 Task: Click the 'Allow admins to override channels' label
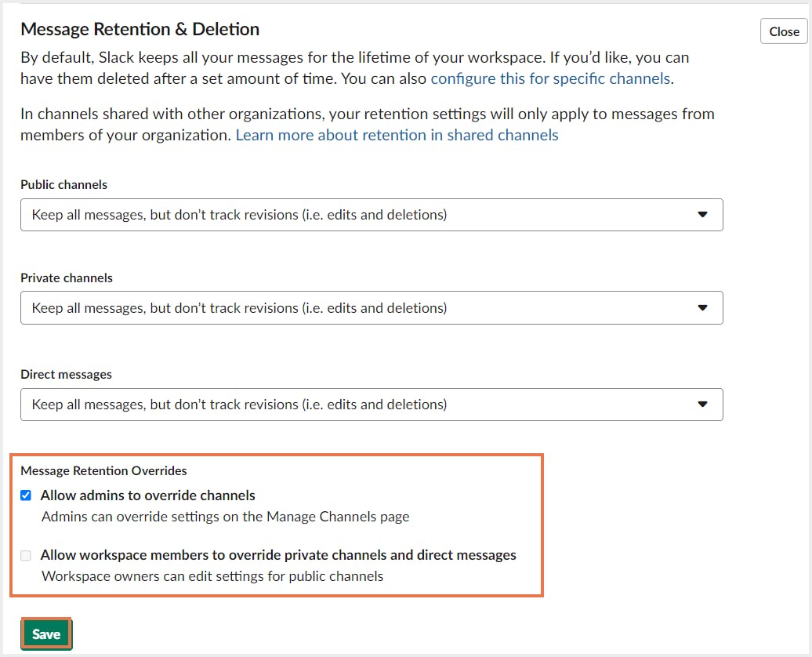point(147,495)
